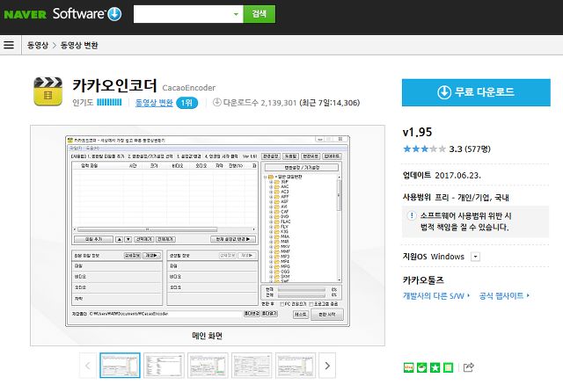Click the 인기도 popularity bar
563x392 pixels.
pos(109,103)
